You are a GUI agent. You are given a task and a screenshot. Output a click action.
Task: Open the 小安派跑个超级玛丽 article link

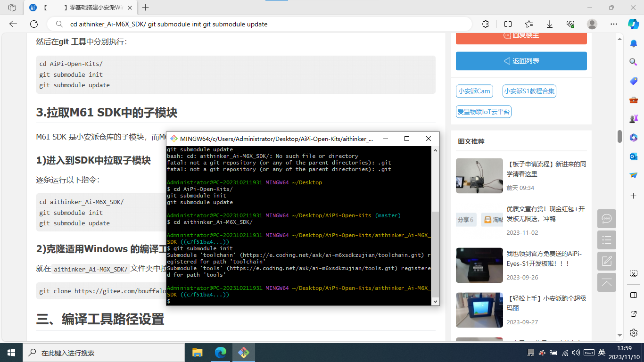click(546, 303)
